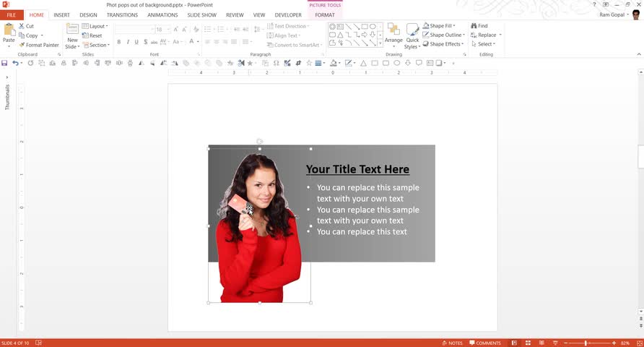The width and height of the screenshot is (644, 347).
Task: Click the zoom in plus button
Action: point(614,343)
